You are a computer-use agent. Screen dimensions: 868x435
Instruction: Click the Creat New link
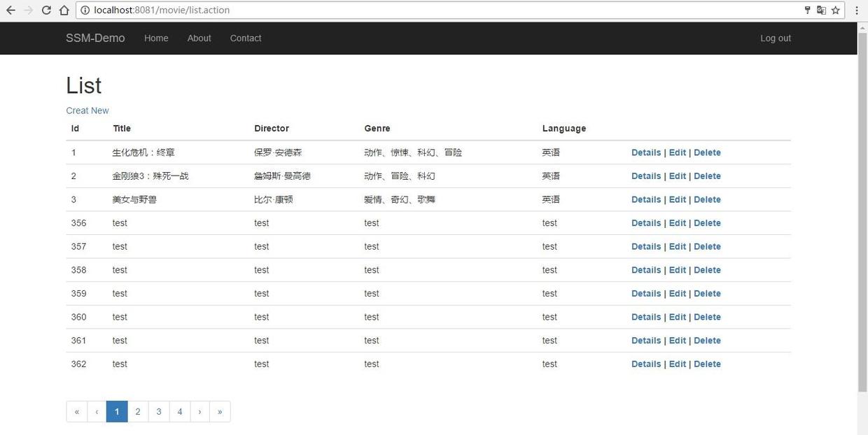tap(87, 110)
